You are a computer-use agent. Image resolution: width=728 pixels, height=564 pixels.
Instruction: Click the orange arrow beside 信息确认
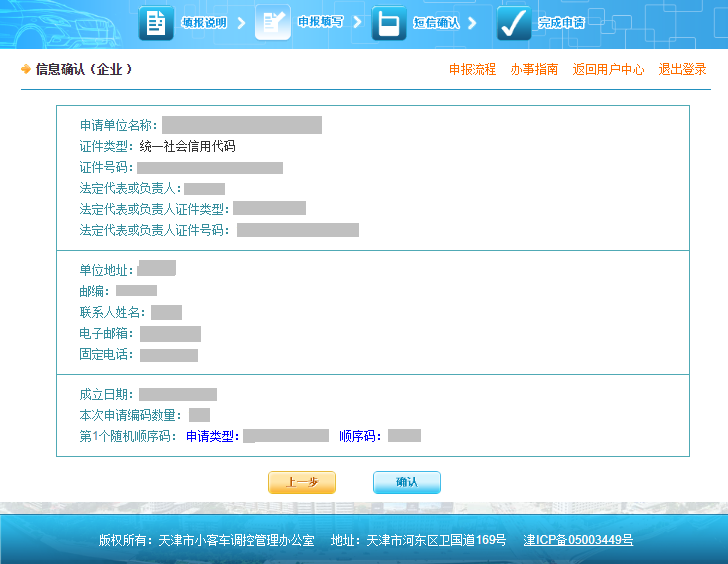tap(26, 69)
